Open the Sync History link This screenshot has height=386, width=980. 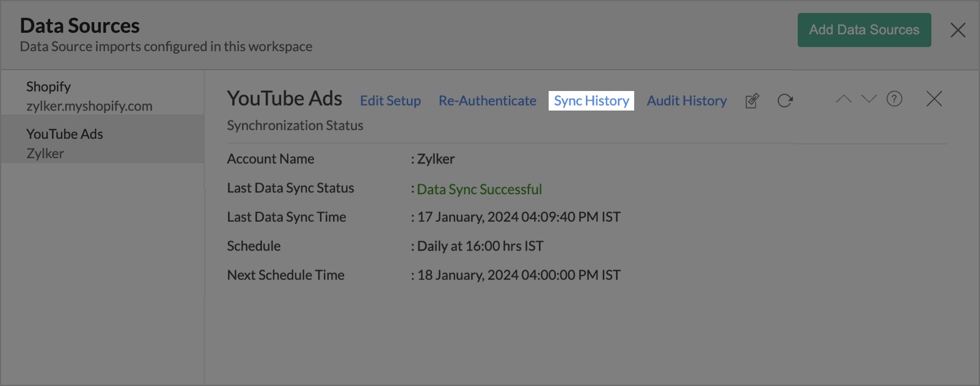(591, 101)
